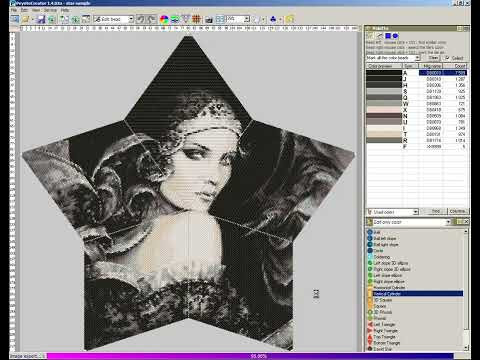Click the redo arrow toolbar icon
This screenshot has height=360, width=480.
tap(151, 19)
